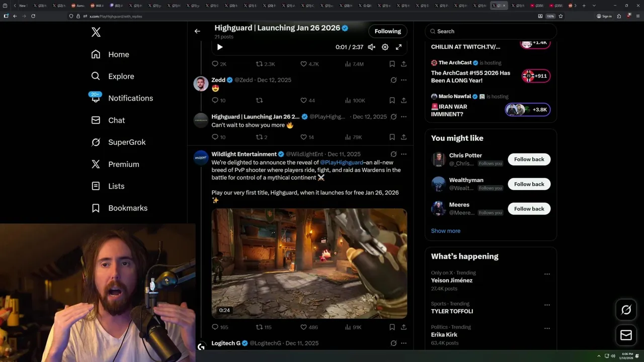
Task: Open the floating Messages envelope button
Action: pos(626,335)
